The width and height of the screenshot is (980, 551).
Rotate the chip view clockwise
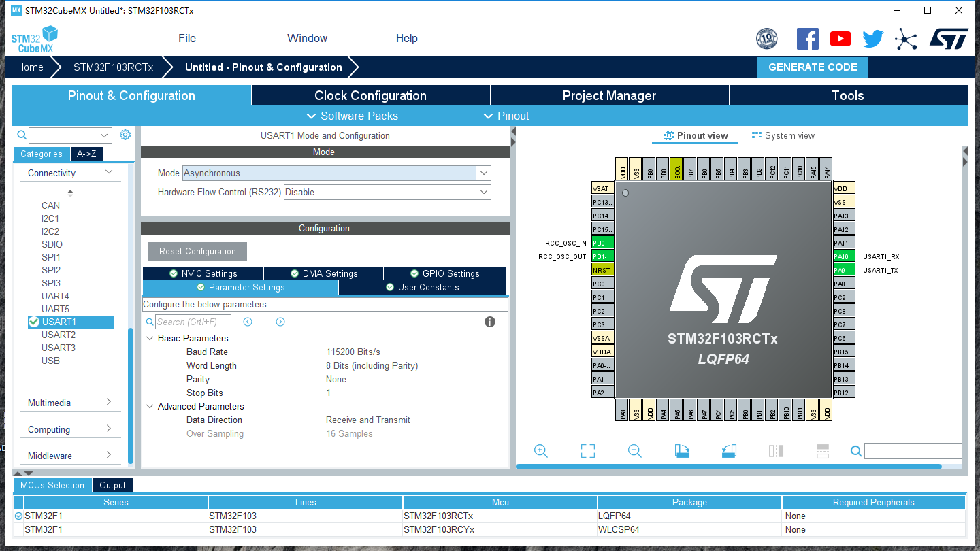(682, 450)
